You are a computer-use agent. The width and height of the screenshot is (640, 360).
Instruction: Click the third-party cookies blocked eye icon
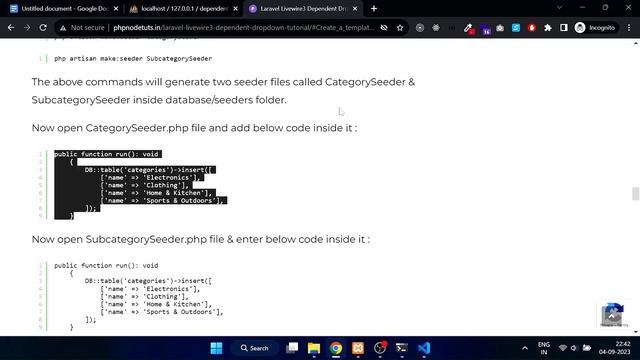[x=384, y=28]
